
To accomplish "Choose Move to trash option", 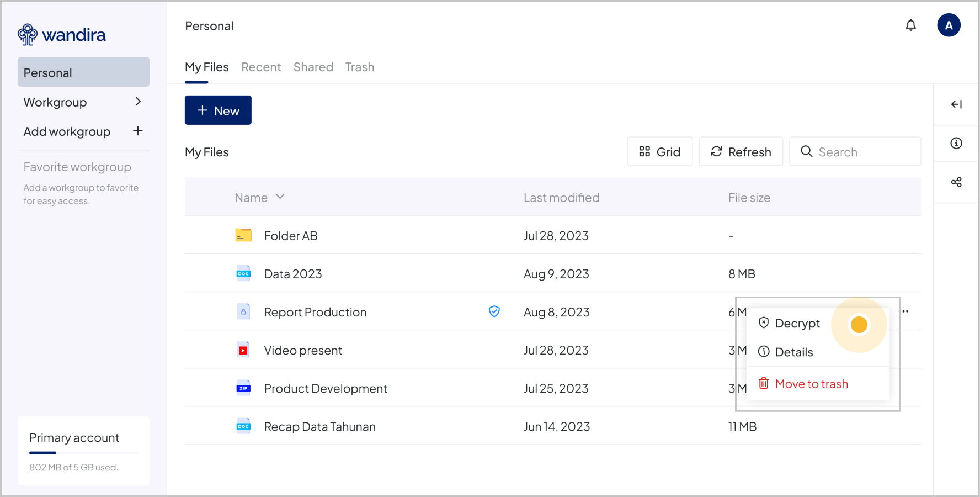I will pos(811,384).
